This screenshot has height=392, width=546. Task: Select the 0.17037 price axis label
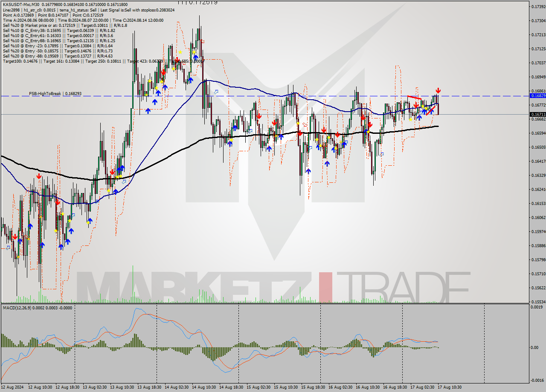click(538, 63)
